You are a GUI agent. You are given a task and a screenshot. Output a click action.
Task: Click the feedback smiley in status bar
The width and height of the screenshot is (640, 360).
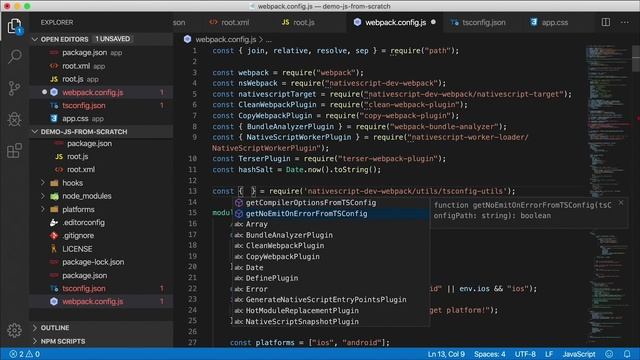[x=609, y=354]
